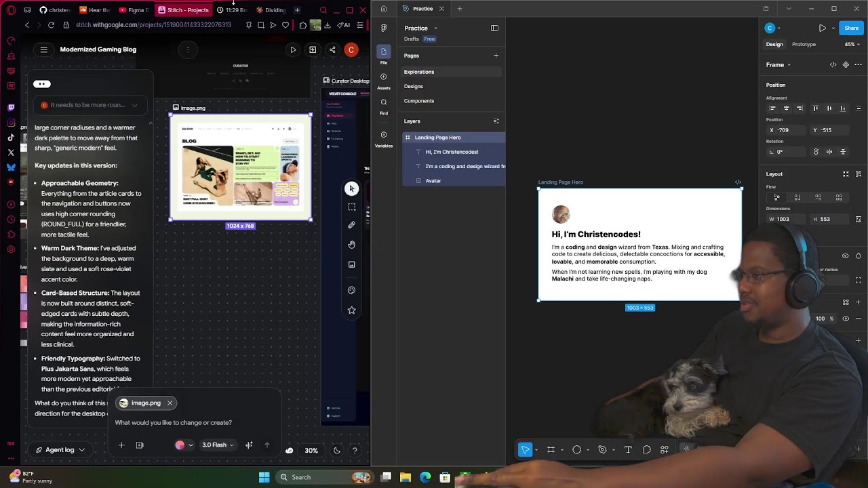Toggle layer visibility eye in Figma Design panel
The image size is (868, 488).
tap(845, 256)
